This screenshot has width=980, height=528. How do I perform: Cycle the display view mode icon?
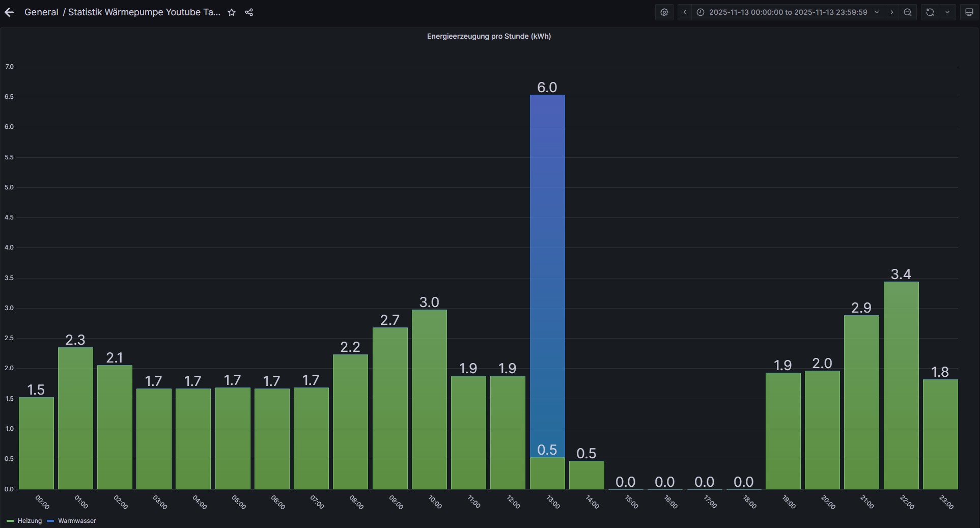(969, 12)
